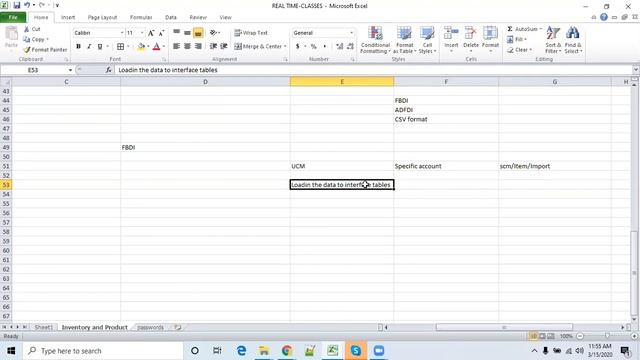Screen dimensions: 640x360
Task: Toggle Align Text Left
Action: coord(176,46)
